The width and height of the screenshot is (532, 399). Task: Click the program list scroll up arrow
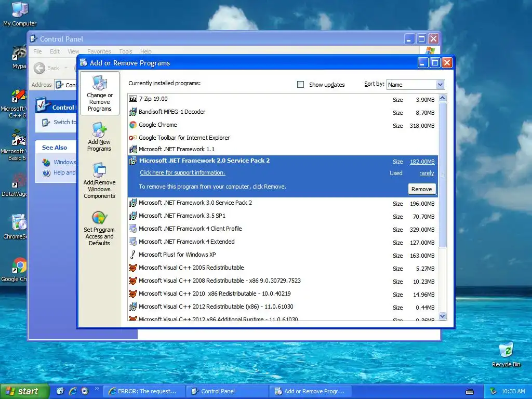443,98
